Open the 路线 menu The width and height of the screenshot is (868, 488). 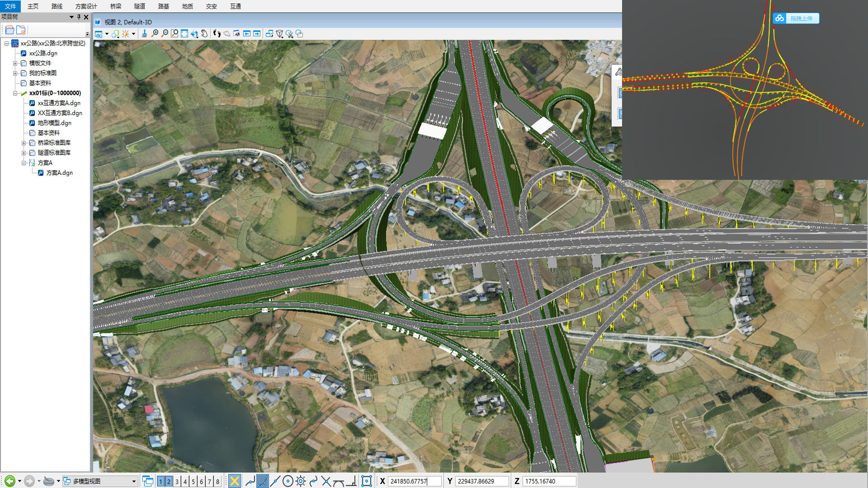[x=57, y=6]
